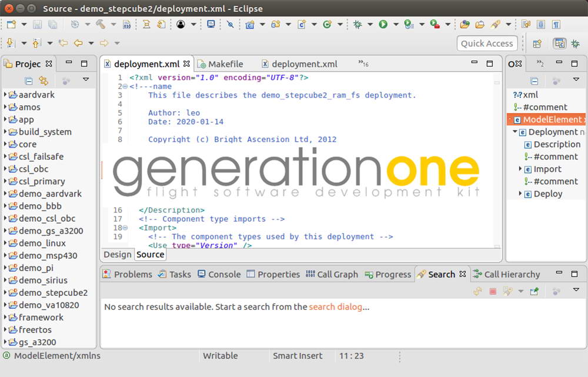The height and width of the screenshot is (377, 588).
Task: Toggle fold marker on line 2 comment
Action: 125,86
